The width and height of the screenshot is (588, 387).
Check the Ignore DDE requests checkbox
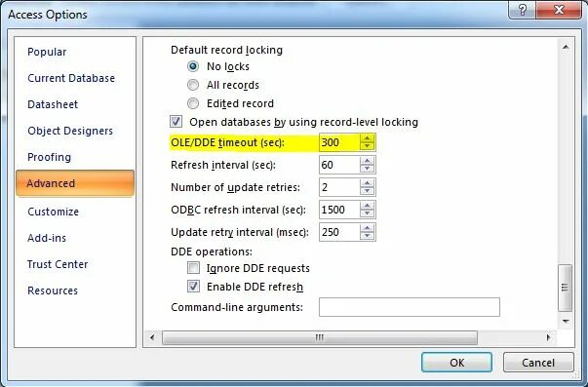coord(193,268)
